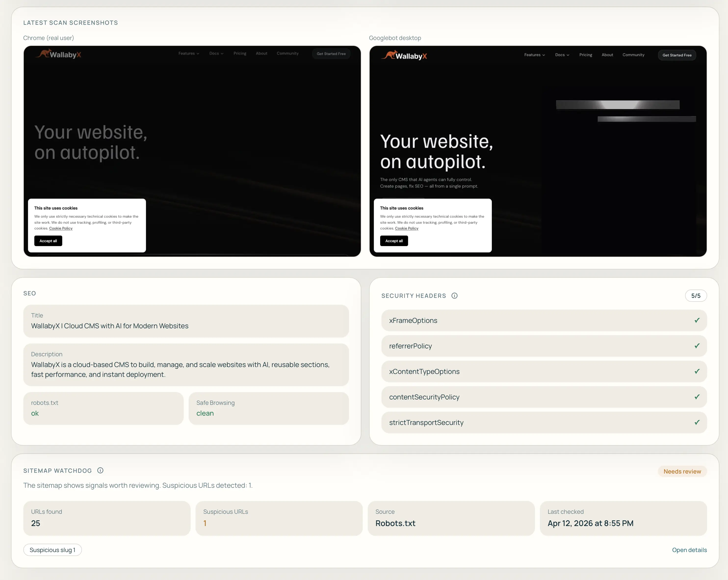Click the referrerPolicy green checkmark
The width and height of the screenshot is (728, 580).
click(x=697, y=345)
